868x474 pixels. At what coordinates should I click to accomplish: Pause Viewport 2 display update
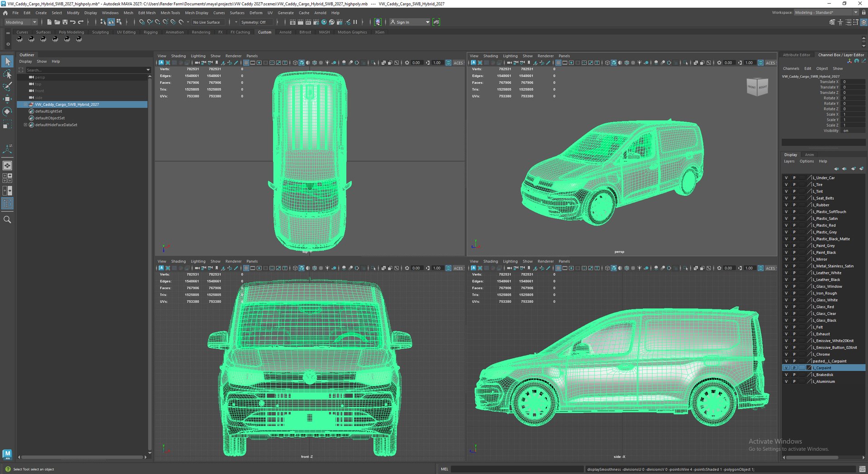click(355, 22)
